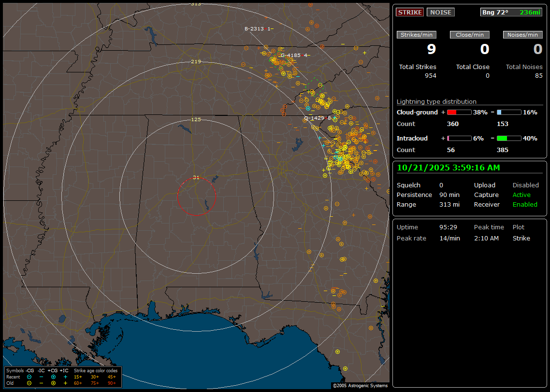Screen dimensions: 550x392
Task: Click the old +CG yellow symbol in legend
Action: click(x=53, y=383)
